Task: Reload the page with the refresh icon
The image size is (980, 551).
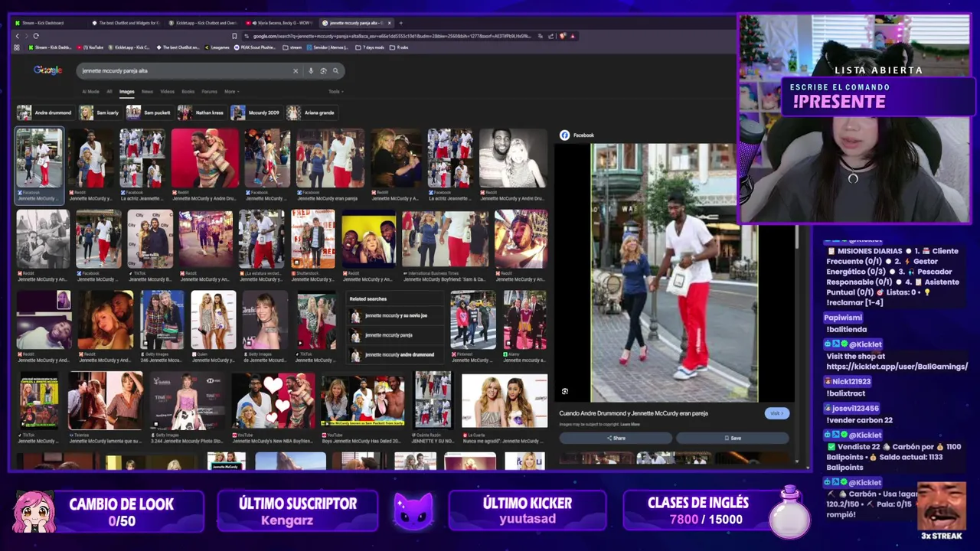Action: click(x=35, y=36)
